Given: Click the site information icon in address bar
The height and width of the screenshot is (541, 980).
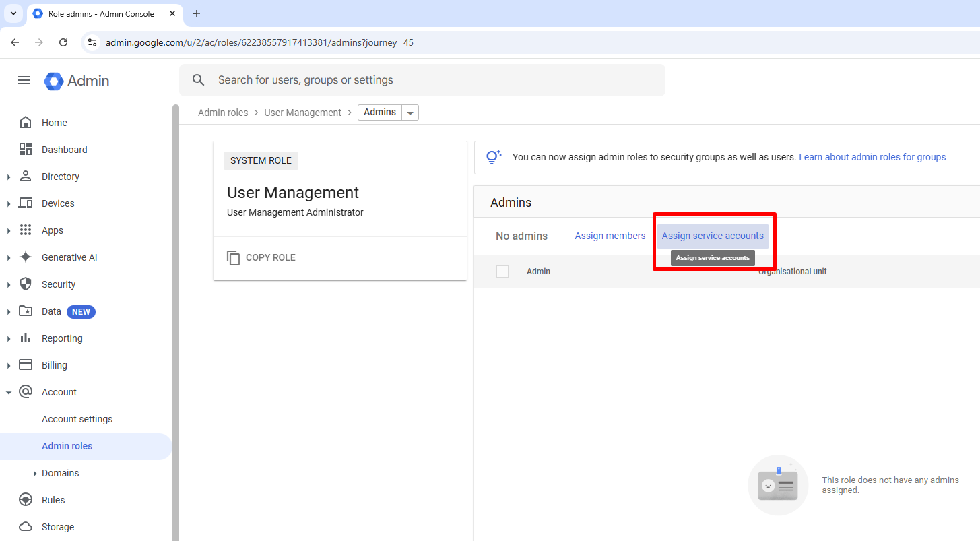Looking at the screenshot, I should coord(93,42).
